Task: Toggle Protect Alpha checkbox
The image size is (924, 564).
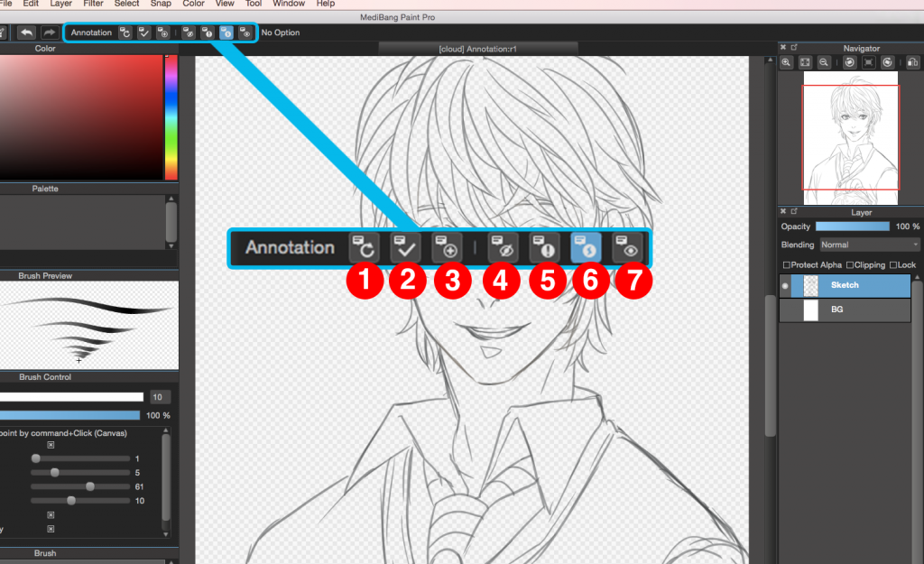Action: click(x=786, y=265)
